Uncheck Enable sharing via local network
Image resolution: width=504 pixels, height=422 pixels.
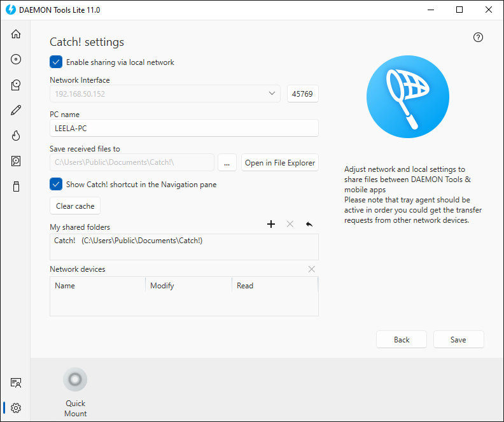[x=56, y=62]
